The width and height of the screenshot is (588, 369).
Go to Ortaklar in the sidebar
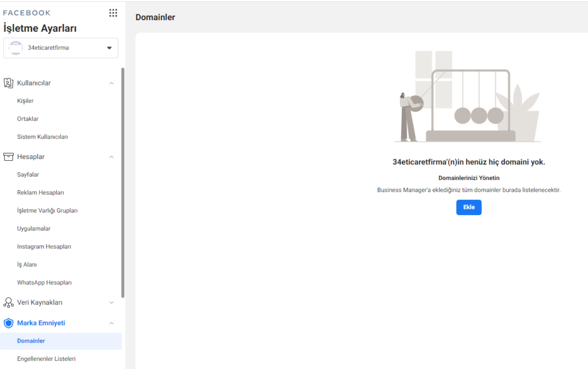coord(28,119)
